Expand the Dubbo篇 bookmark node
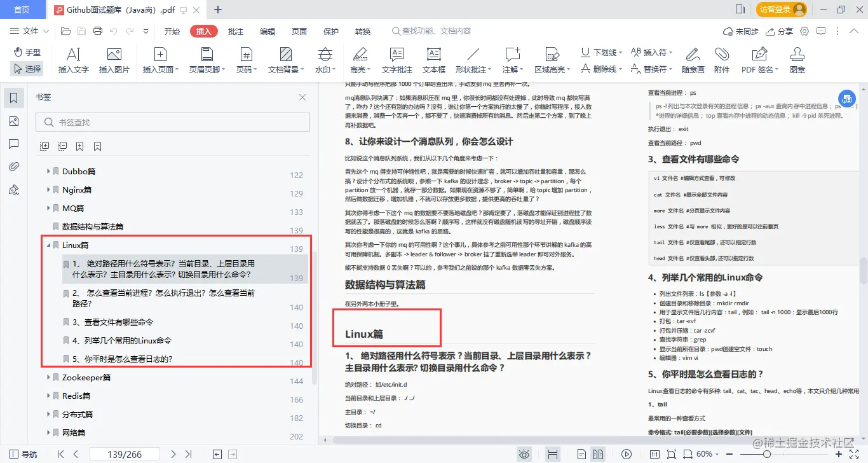This screenshot has height=463, width=868. click(48, 170)
